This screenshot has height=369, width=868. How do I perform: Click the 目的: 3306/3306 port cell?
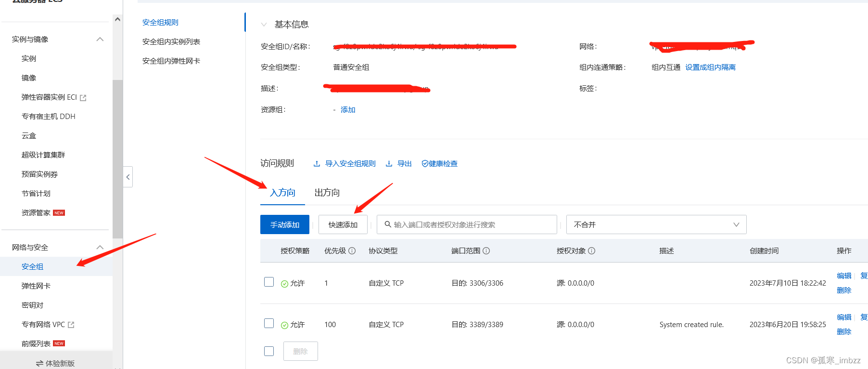(477, 283)
